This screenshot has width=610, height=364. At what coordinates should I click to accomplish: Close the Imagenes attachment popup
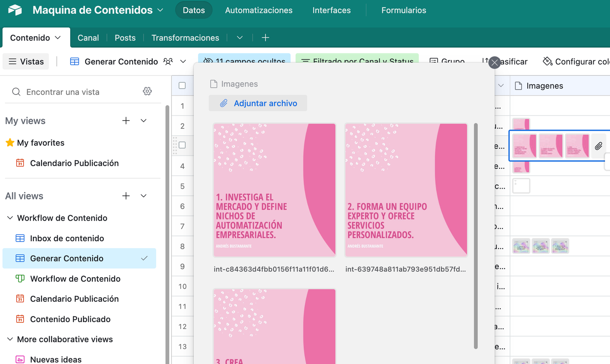(494, 63)
